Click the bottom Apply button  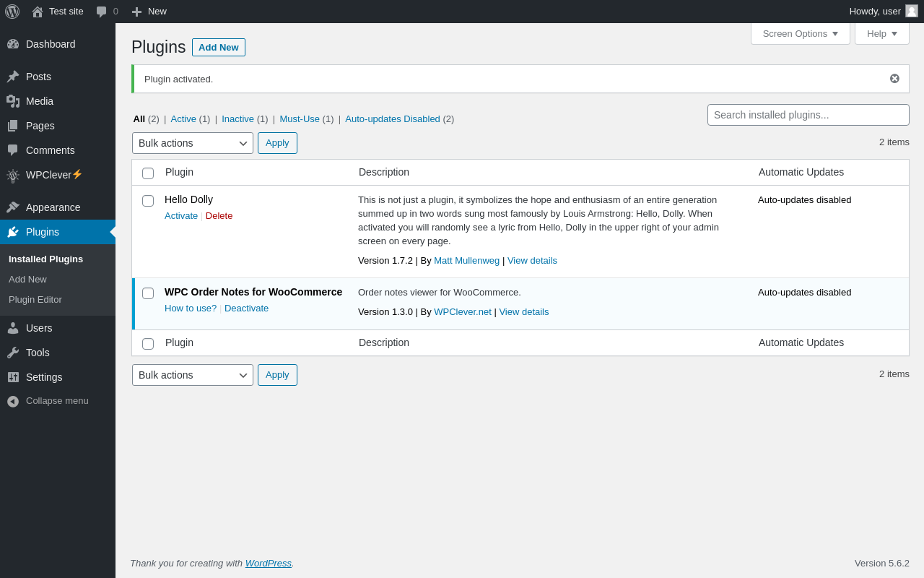click(277, 375)
